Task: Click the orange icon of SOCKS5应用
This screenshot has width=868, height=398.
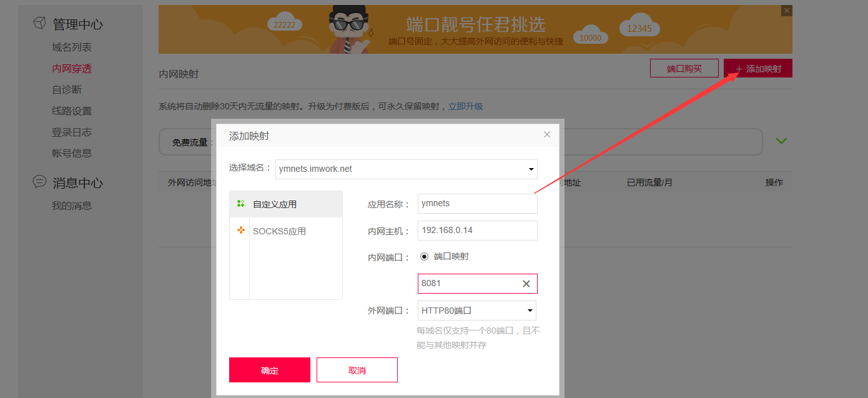Action: [x=241, y=231]
